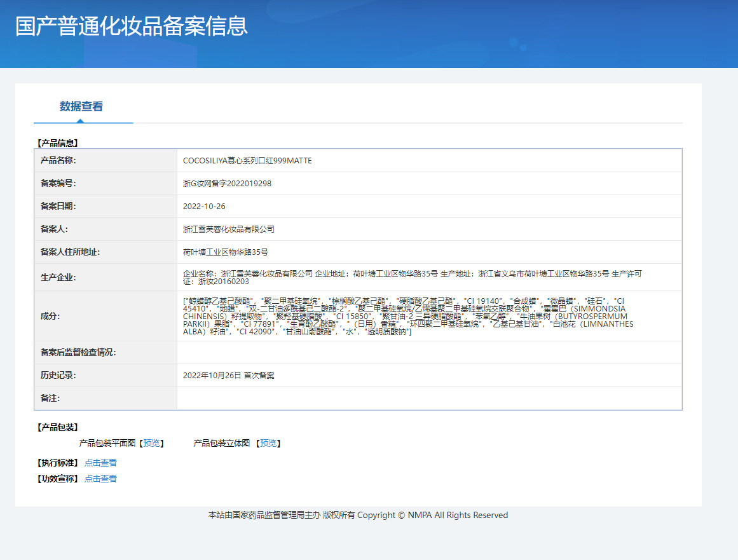Click the 备案日期 label cell

(x=106, y=206)
